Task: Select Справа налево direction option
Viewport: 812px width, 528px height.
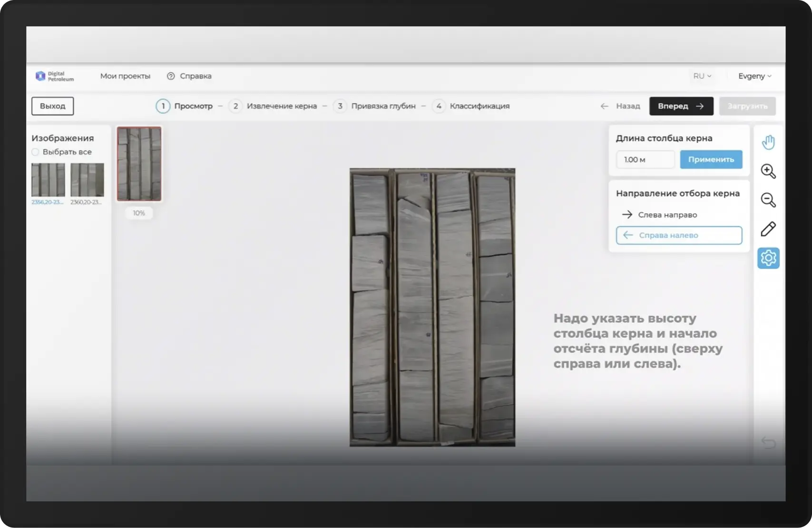Action: pos(678,235)
